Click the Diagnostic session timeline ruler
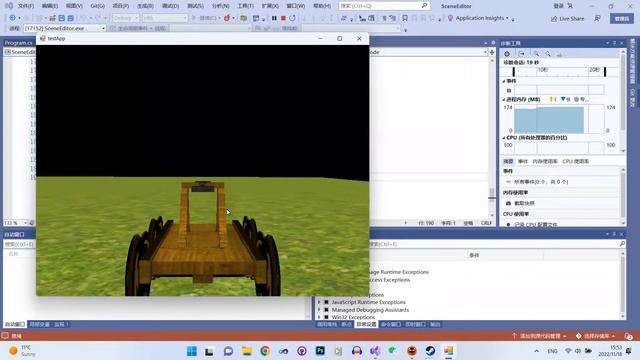 point(559,71)
